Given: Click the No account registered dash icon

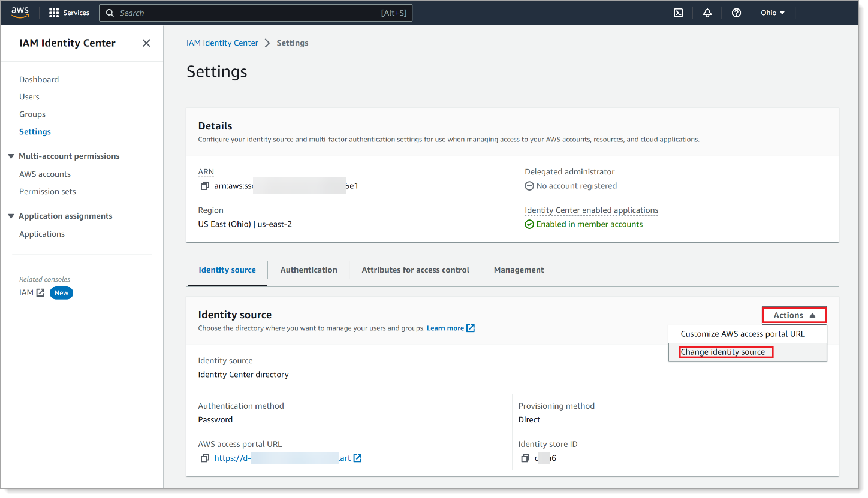Looking at the screenshot, I should pyautogui.click(x=529, y=186).
